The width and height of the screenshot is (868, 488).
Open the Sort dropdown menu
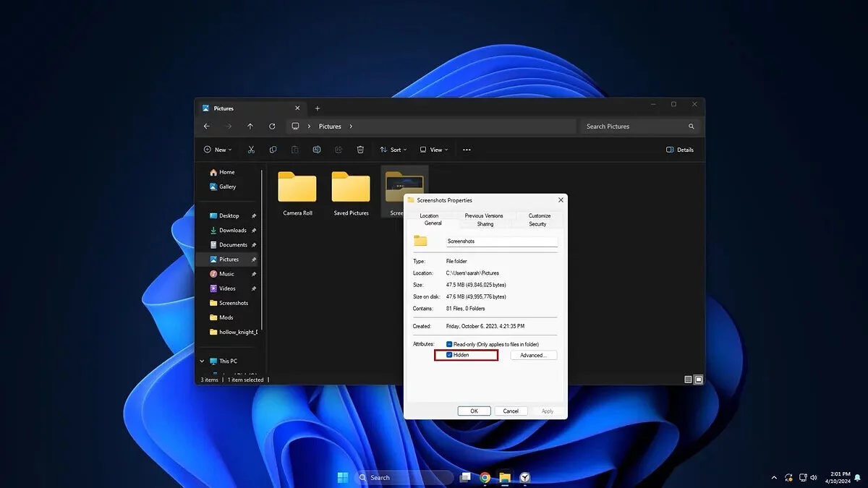pyautogui.click(x=393, y=150)
